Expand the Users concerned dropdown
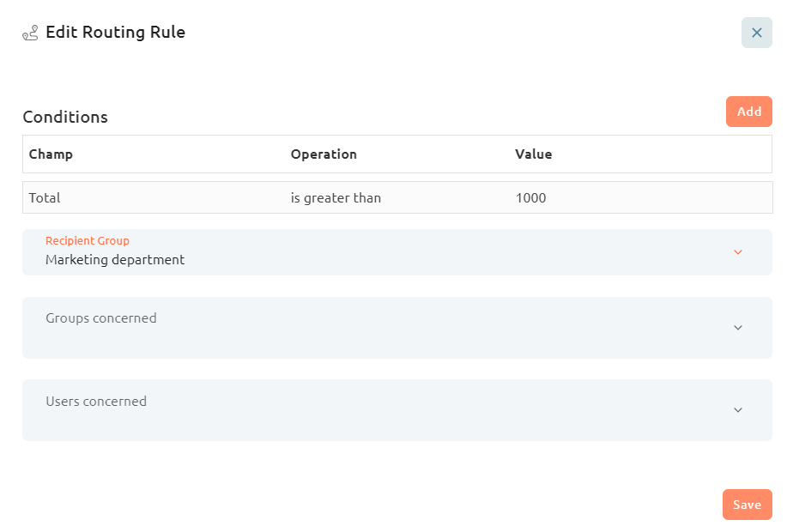793x532 pixels. pyautogui.click(x=397, y=410)
